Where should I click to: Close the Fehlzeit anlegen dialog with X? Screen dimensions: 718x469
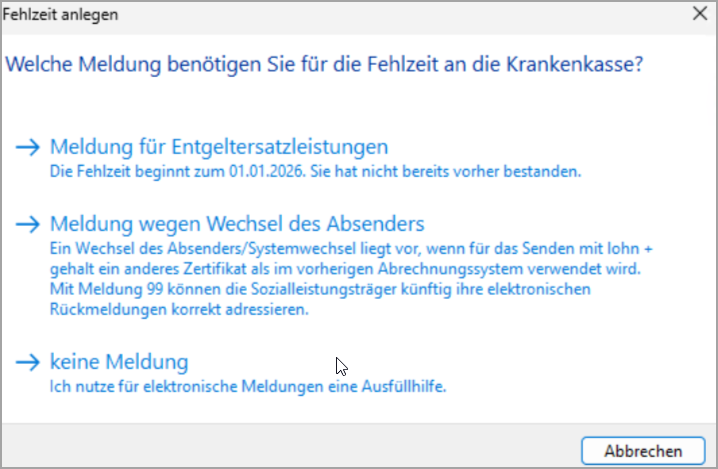click(x=700, y=14)
